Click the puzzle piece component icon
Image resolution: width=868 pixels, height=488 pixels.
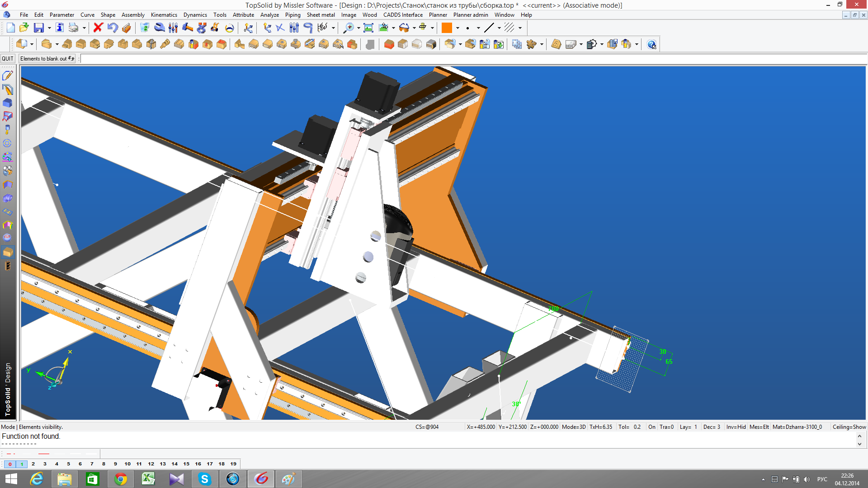tap(531, 44)
